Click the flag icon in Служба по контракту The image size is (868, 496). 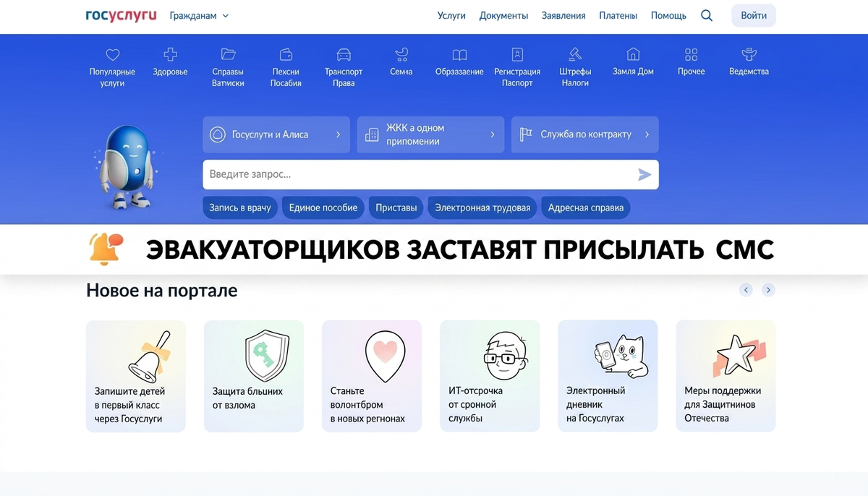(526, 134)
